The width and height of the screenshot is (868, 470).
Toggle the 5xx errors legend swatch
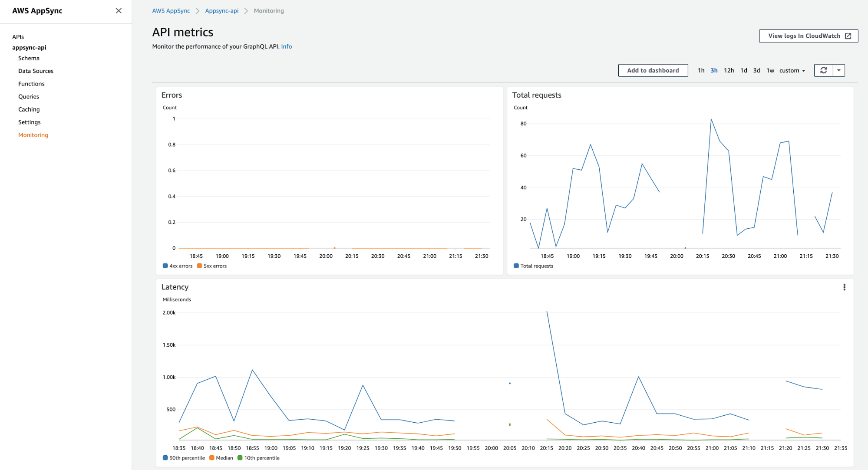click(199, 266)
